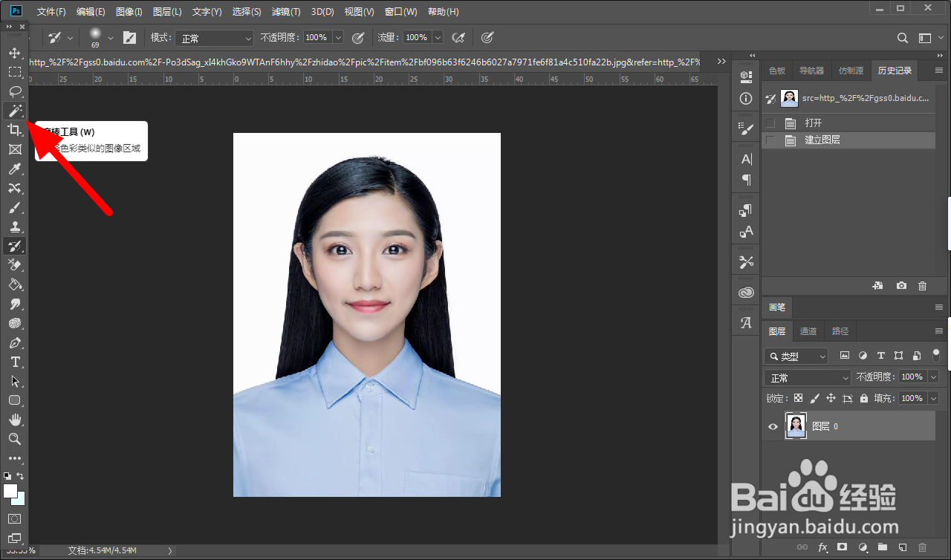Delete current history state via trash icon
Image resolution: width=951 pixels, height=560 pixels.
(922, 286)
